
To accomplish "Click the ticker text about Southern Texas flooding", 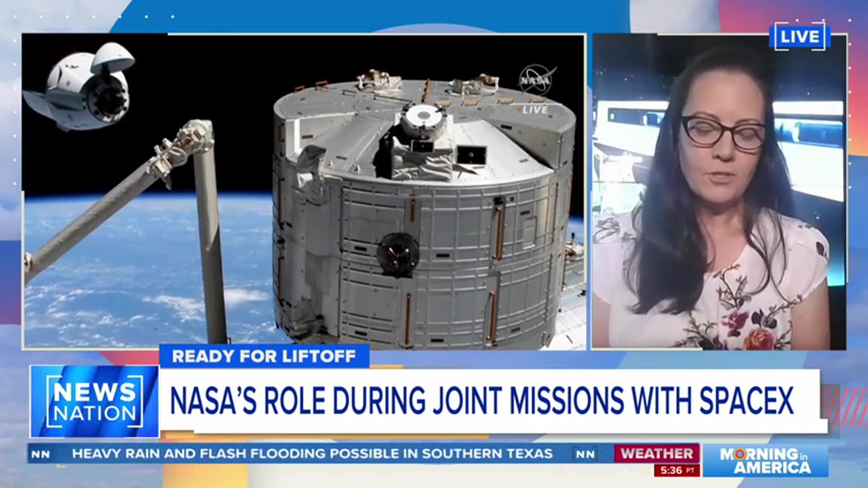I will point(312,454).
